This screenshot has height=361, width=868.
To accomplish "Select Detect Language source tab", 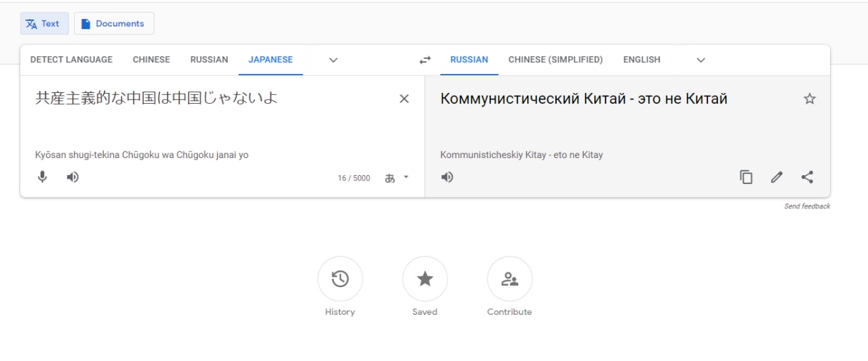I will click(71, 60).
